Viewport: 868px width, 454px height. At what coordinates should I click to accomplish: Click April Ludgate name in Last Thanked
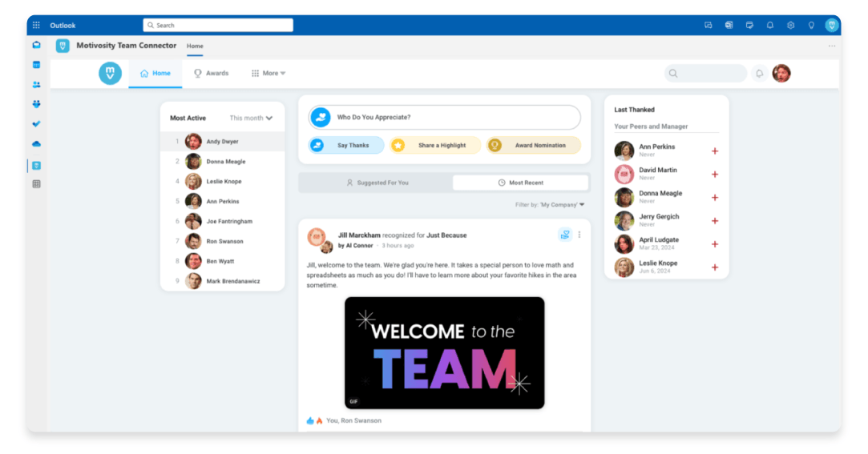(659, 239)
